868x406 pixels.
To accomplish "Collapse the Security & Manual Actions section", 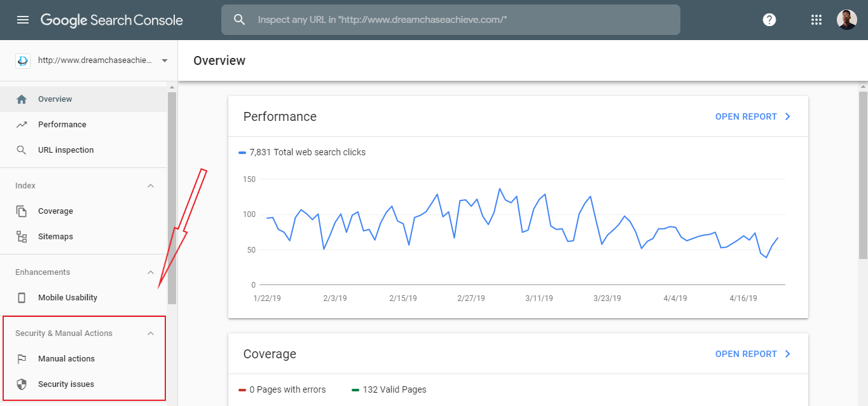I will (x=151, y=333).
